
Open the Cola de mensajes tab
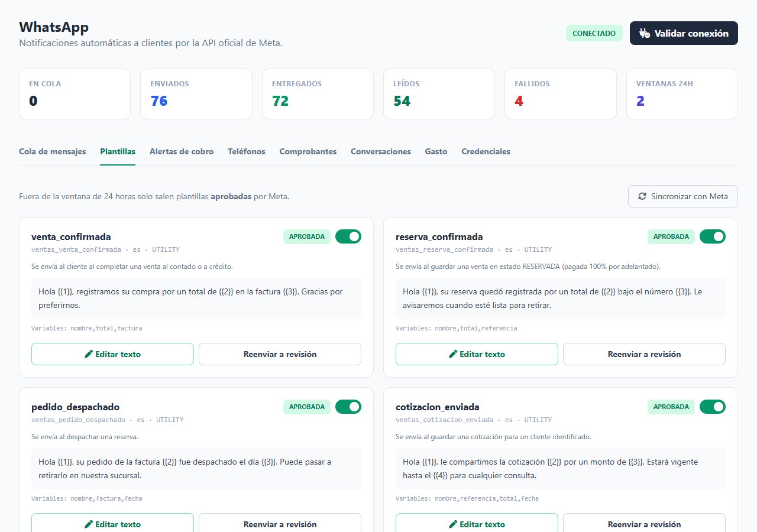tap(53, 151)
